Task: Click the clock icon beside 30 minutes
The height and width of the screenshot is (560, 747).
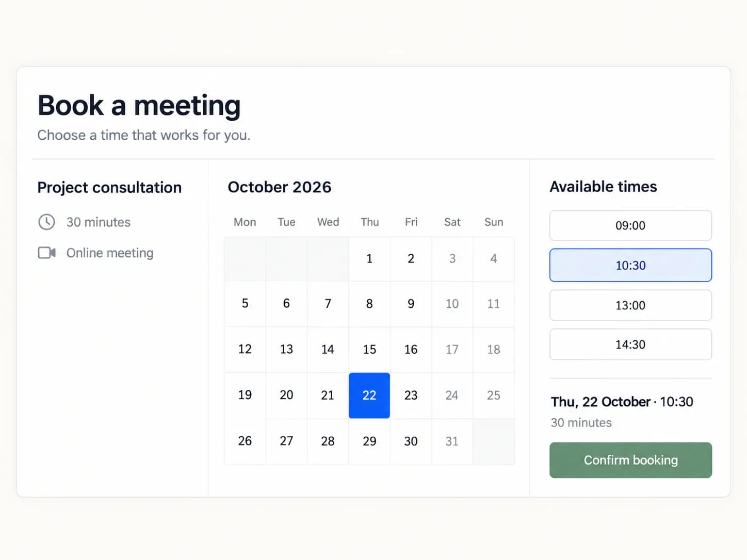Action: tap(47, 222)
